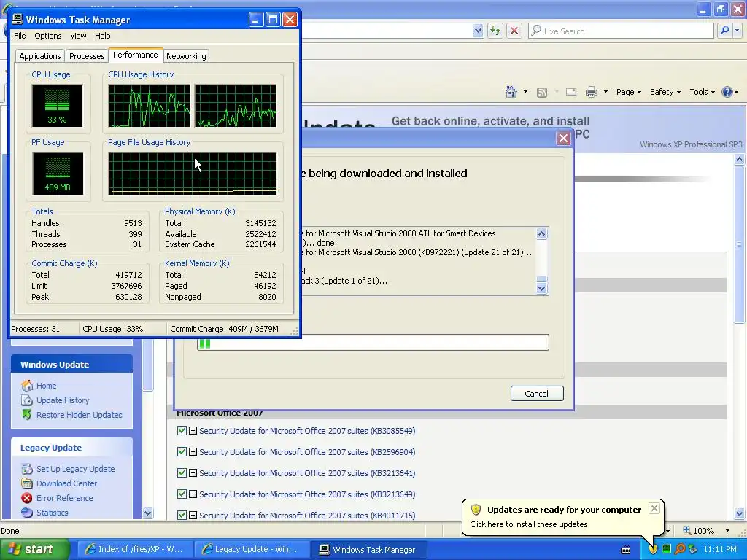This screenshot has height=560, width=747.
Task: Click the Print toolbar icon
Action: coord(591,92)
